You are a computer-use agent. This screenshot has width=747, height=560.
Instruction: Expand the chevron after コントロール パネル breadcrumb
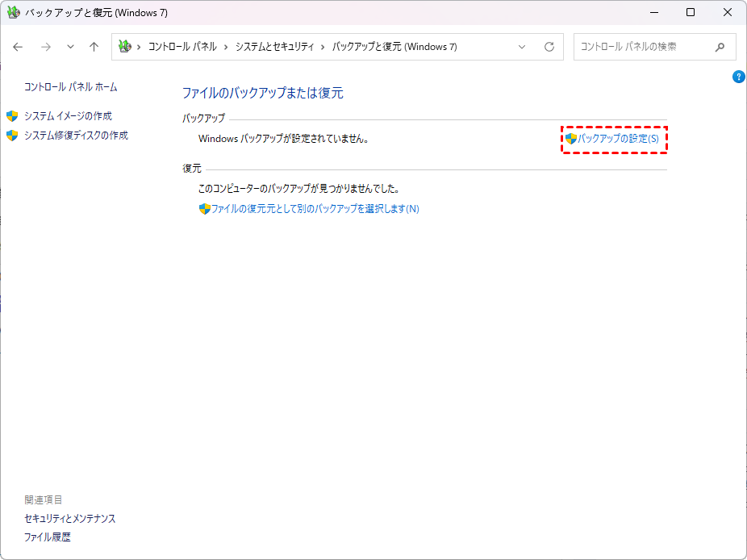click(226, 47)
